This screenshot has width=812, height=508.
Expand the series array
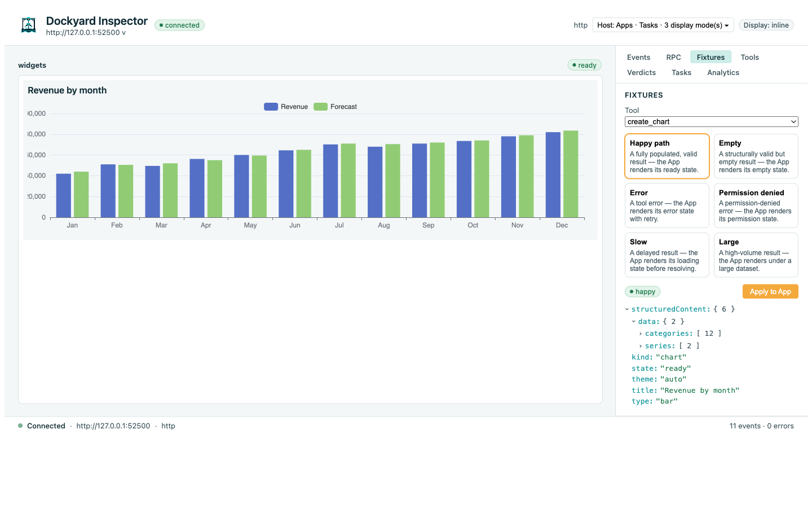[x=641, y=346]
